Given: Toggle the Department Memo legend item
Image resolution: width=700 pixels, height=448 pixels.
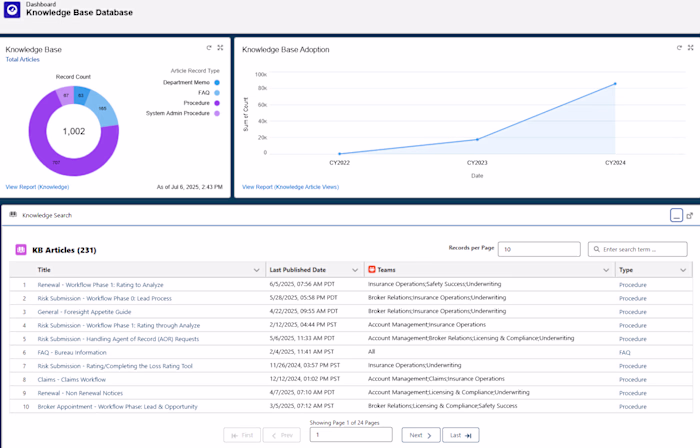Looking at the screenshot, I should 188,82.
